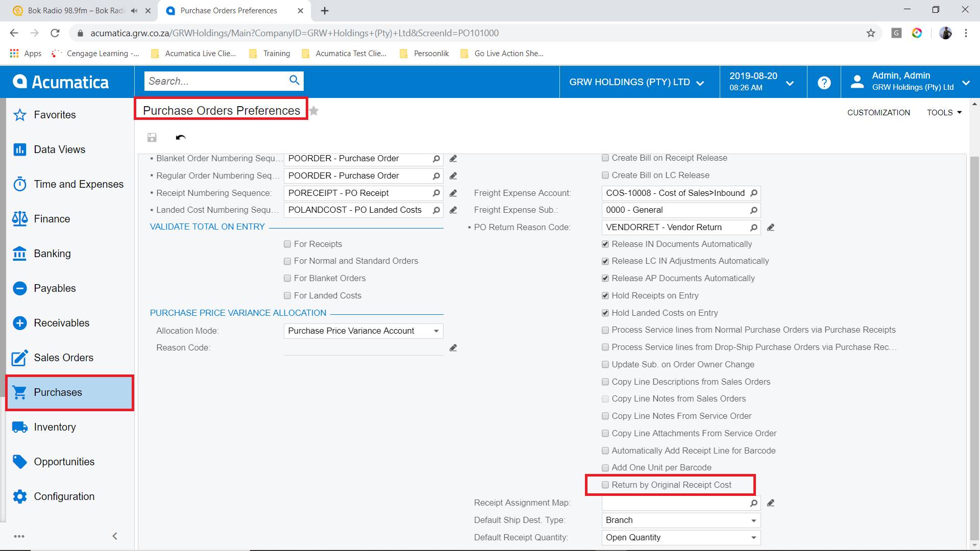The height and width of the screenshot is (551, 980).
Task: Click the undo arrow icon
Action: (x=180, y=137)
